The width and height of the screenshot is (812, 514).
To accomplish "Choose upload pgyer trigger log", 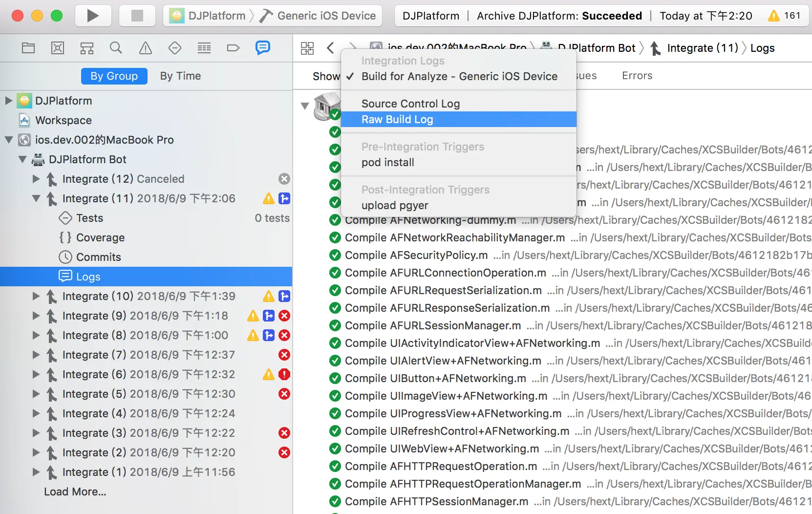I will click(x=459, y=205).
